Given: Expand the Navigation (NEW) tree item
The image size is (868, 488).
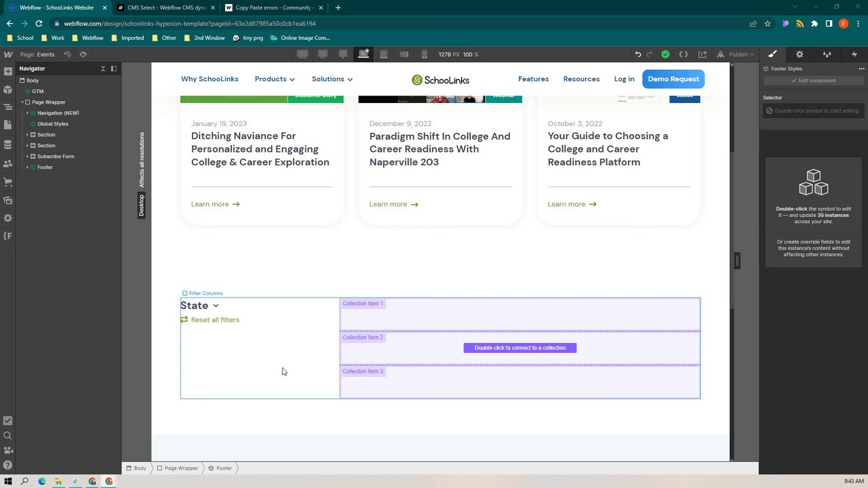Looking at the screenshot, I should tap(27, 113).
